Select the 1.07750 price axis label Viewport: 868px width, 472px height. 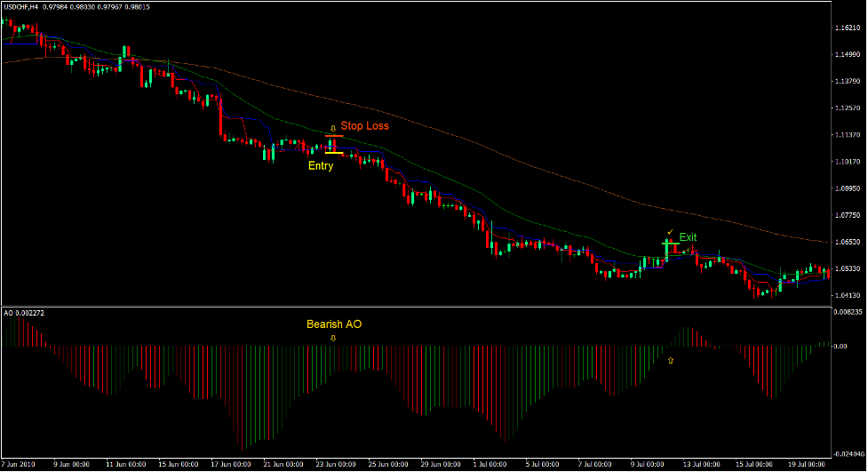(x=848, y=215)
